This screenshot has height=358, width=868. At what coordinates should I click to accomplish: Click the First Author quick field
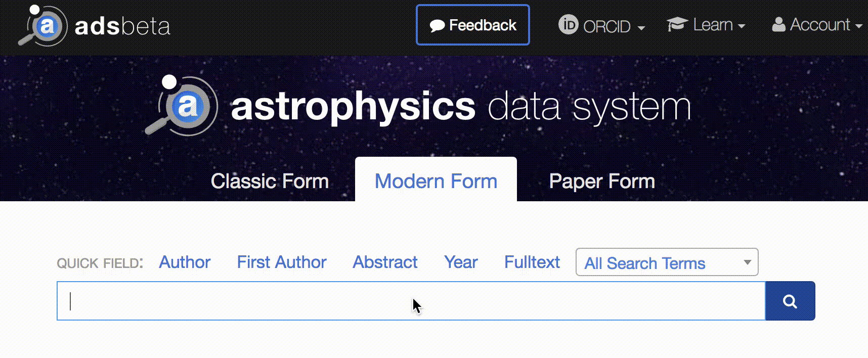pyautogui.click(x=281, y=262)
